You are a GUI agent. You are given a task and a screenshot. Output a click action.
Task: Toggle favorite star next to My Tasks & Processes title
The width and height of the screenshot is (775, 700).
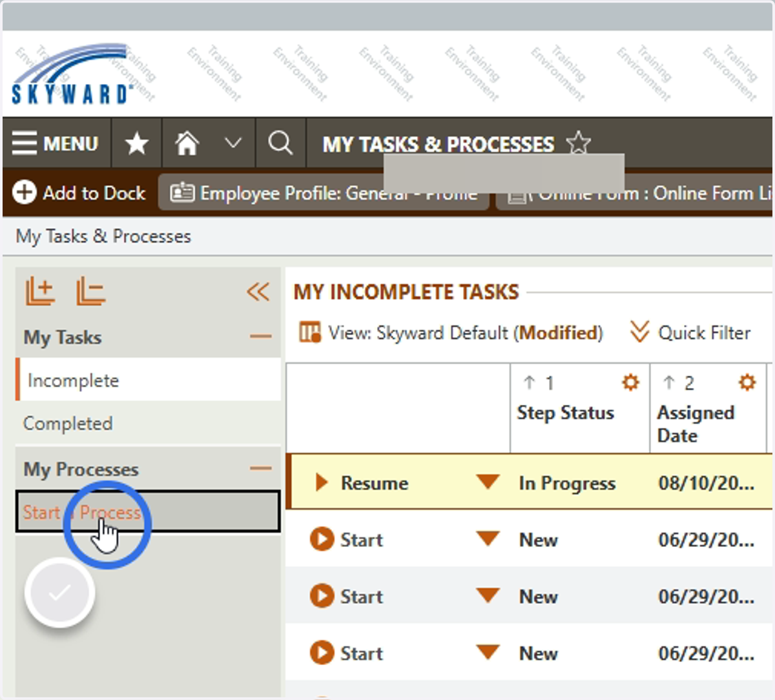point(578,143)
